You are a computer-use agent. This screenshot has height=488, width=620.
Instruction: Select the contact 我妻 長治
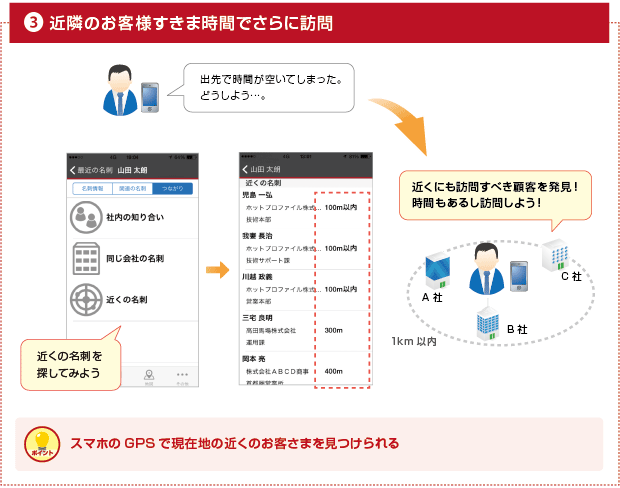point(257,236)
